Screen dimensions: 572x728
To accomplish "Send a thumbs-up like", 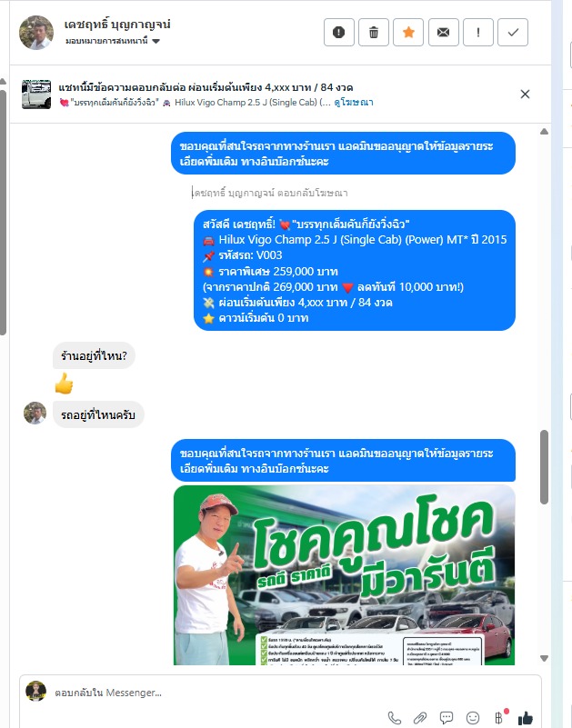I will [x=526, y=718].
